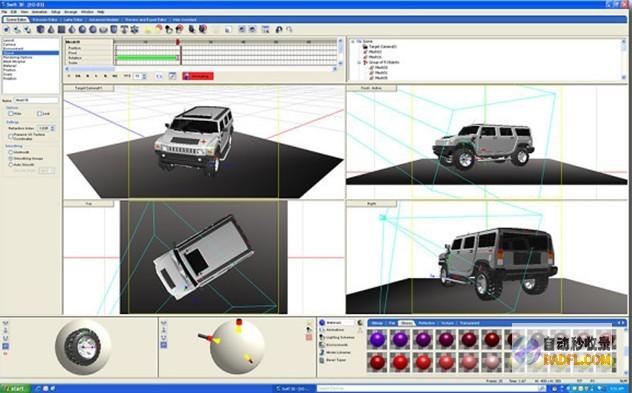This screenshot has width=632, height=393.
Task: Switch to the Extrusion Editor tab
Action: point(45,19)
